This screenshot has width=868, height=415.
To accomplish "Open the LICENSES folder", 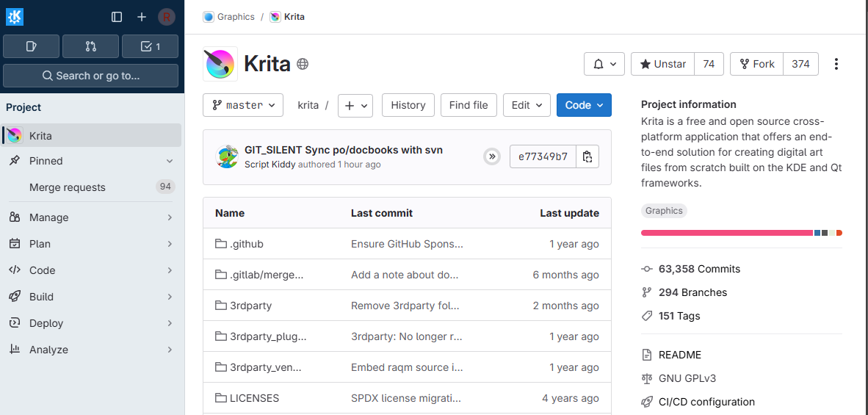I will point(254,398).
